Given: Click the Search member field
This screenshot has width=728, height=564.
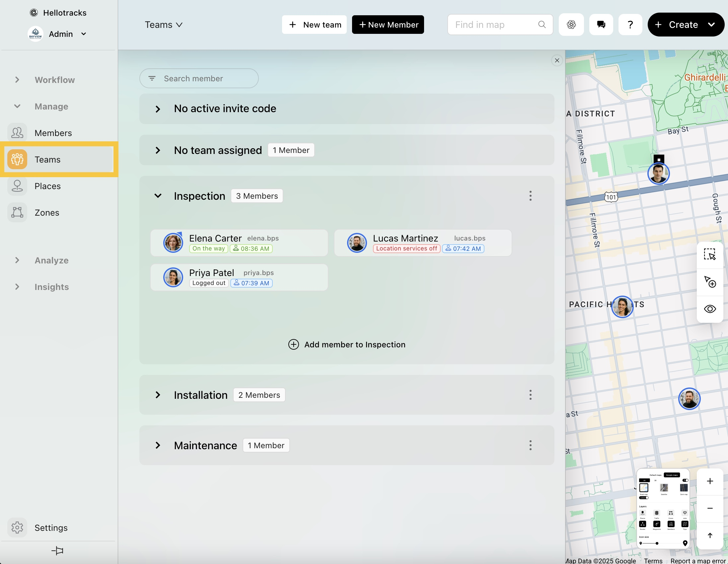Looking at the screenshot, I should coord(199,79).
